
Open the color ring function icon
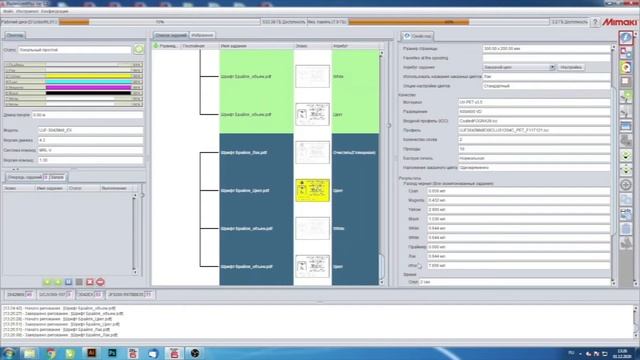pos(626,67)
